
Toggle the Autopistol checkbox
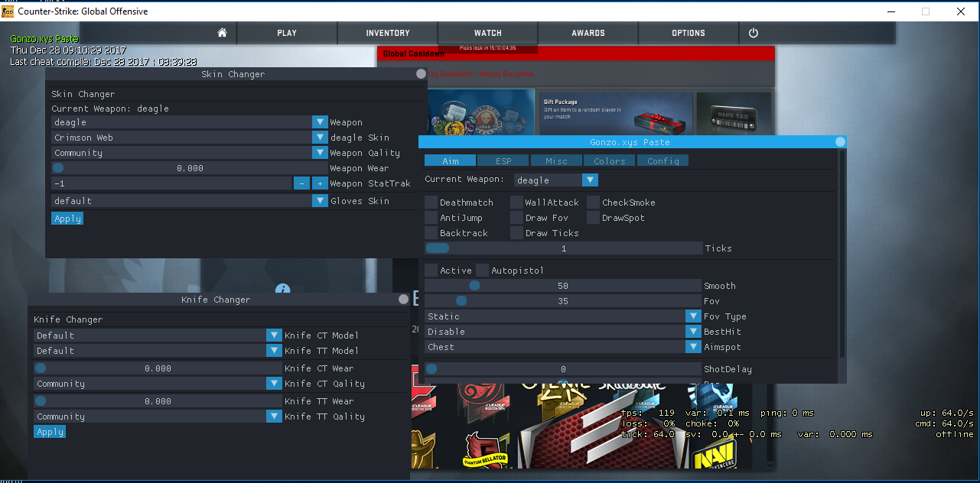pyautogui.click(x=482, y=271)
